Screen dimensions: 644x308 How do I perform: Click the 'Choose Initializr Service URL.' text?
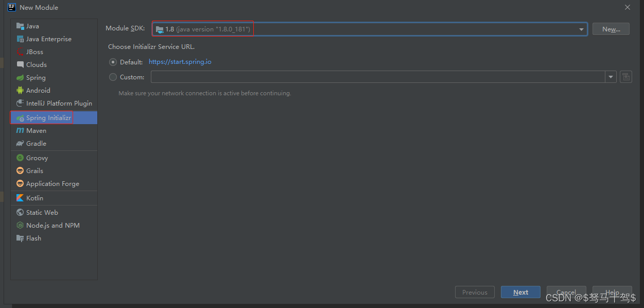coord(151,46)
